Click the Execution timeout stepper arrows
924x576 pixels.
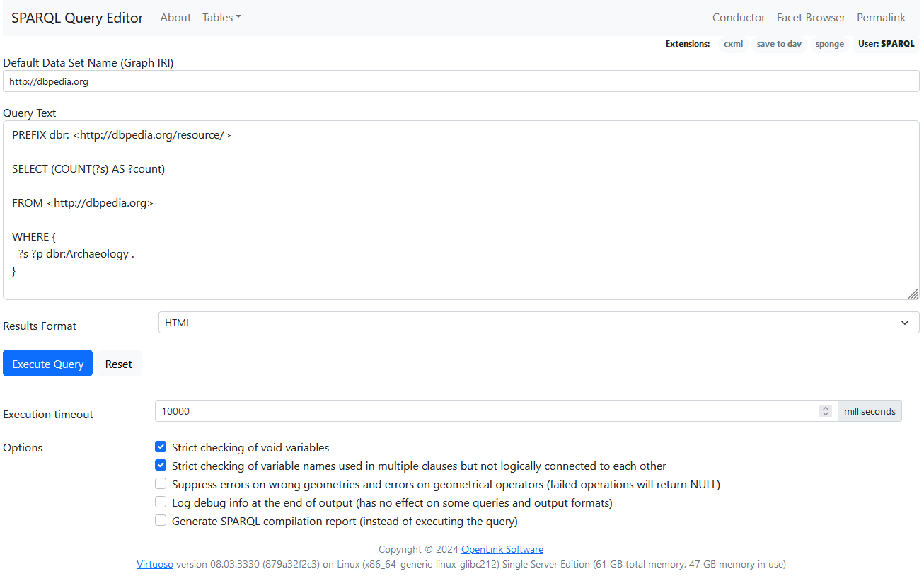825,411
